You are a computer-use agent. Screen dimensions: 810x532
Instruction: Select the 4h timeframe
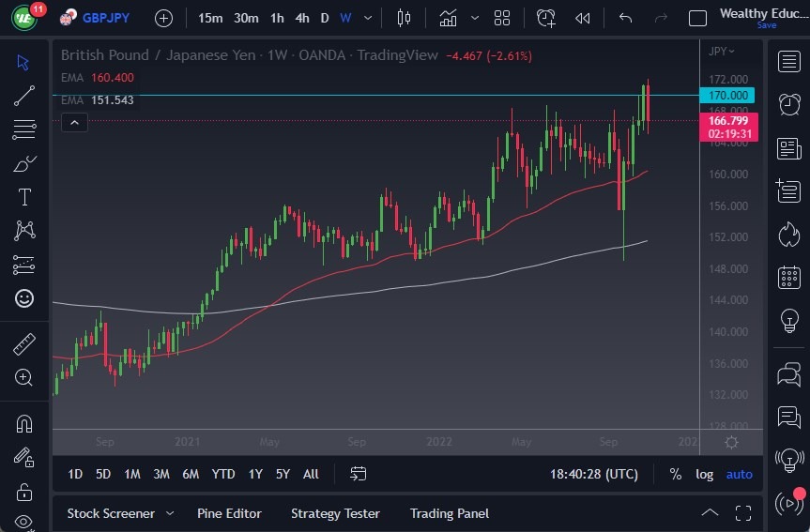tap(301, 18)
